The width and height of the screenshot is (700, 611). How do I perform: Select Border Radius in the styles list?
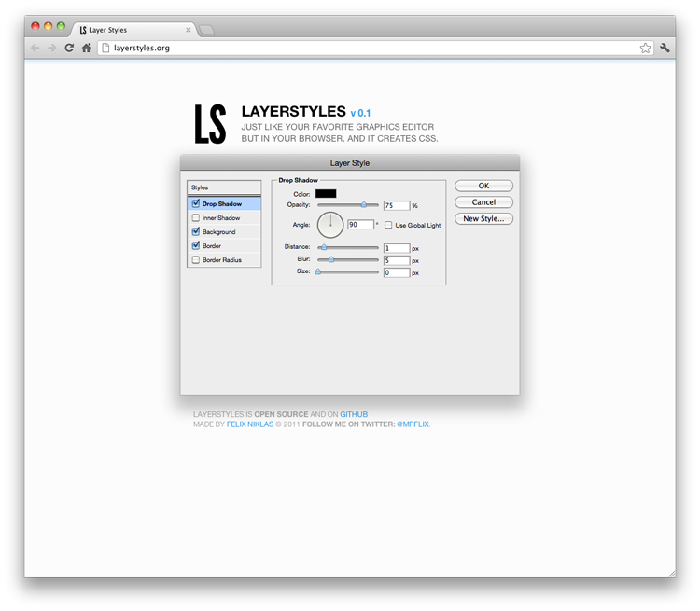pos(222,259)
